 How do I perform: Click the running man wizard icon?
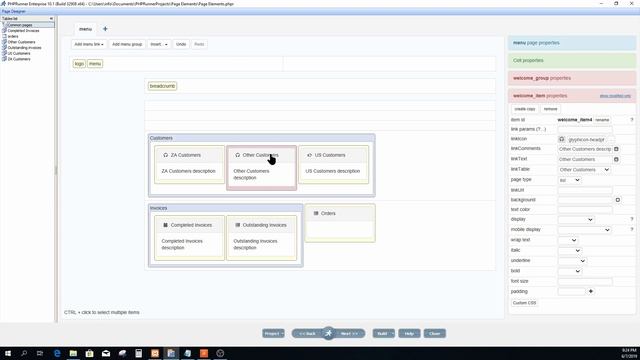point(329,333)
